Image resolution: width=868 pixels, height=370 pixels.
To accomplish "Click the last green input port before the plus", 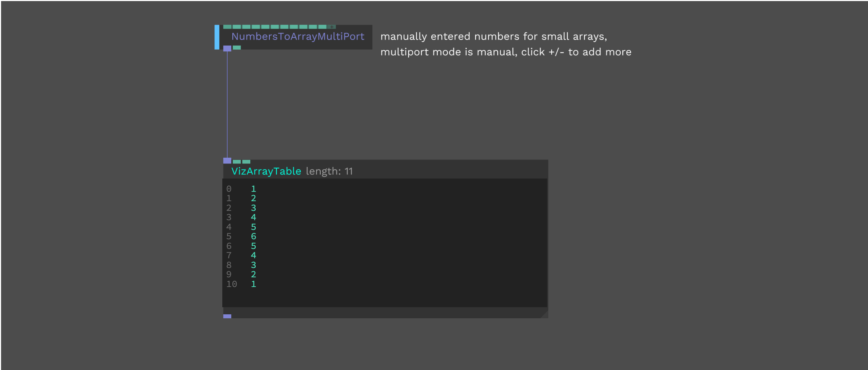I will [322, 27].
